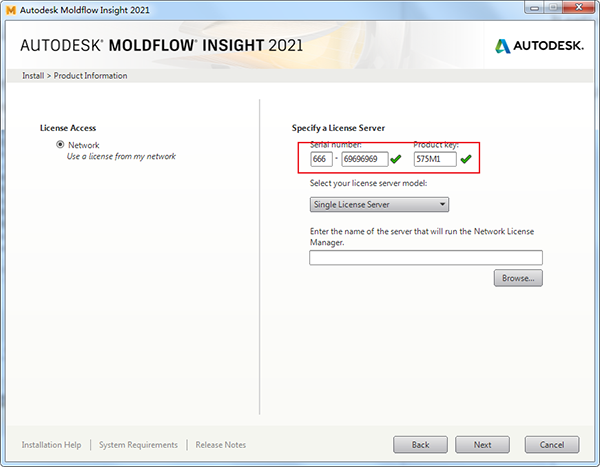Click the green checkmark beside the serial number
This screenshot has width=600, height=467.
pyautogui.click(x=396, y=158)
